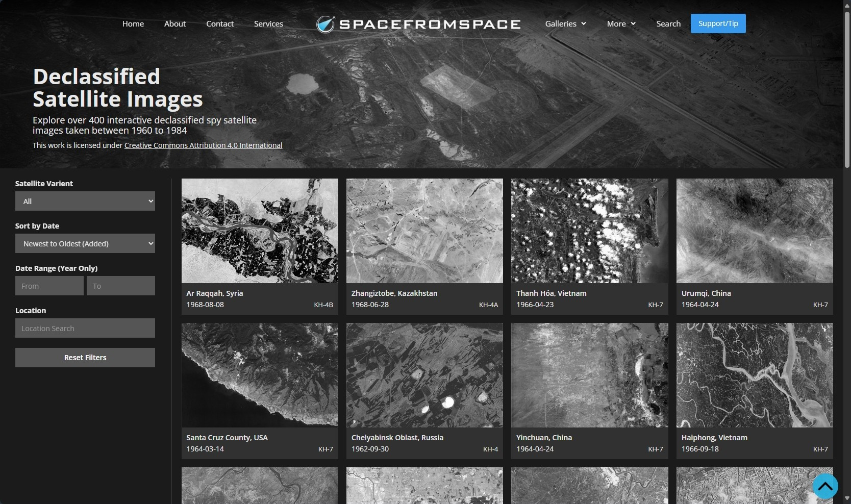
Task: Click the date 1968-06-28
Action: (x=370, y=305)
